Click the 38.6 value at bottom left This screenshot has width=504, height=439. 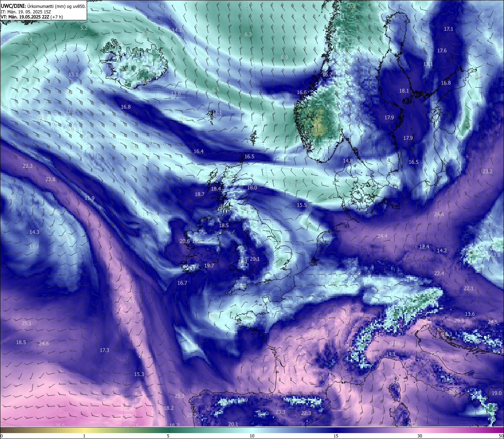tap(60, 425)
